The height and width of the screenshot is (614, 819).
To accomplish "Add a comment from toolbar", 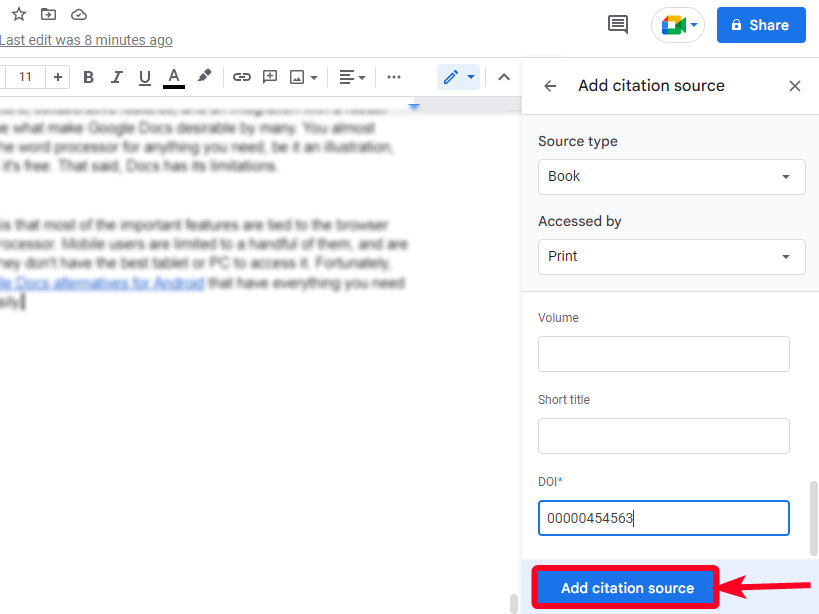I will point(270,77).
